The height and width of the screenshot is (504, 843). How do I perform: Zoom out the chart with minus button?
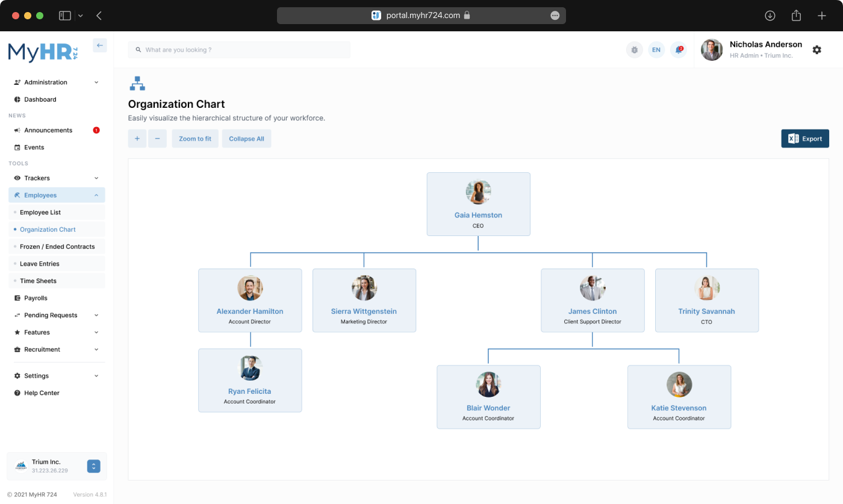[157, 138]
